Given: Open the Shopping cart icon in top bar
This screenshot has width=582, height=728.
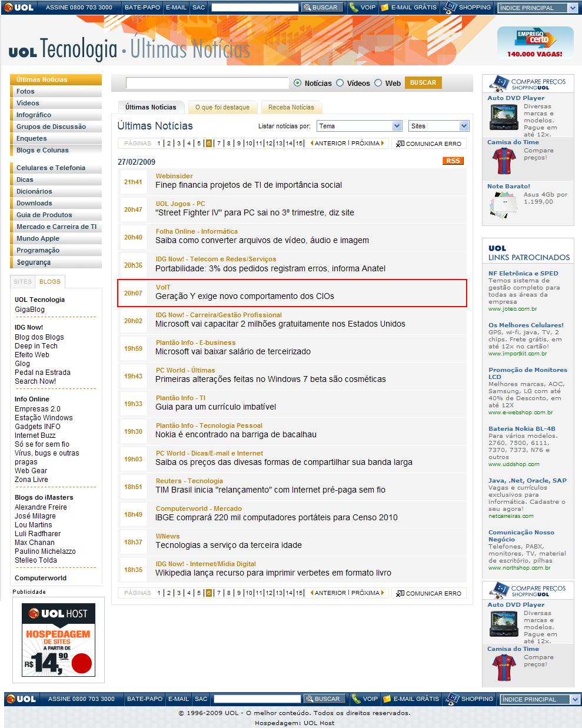Looking at the screenshot, I should [450, 8].
